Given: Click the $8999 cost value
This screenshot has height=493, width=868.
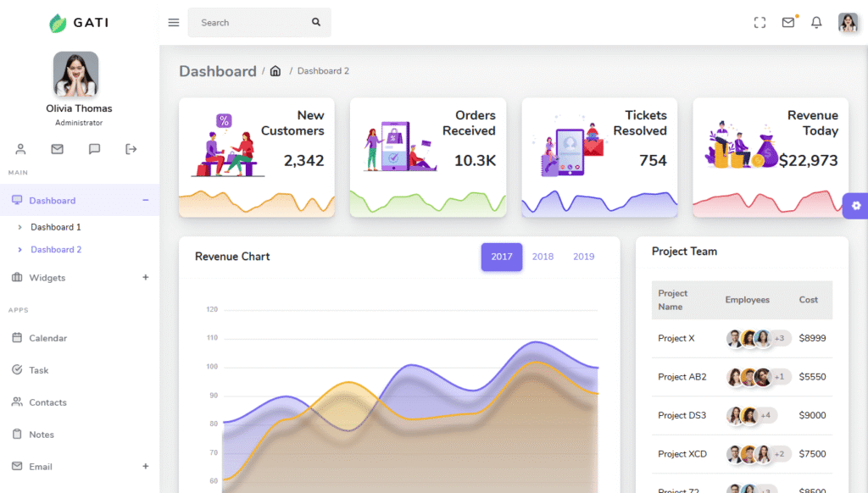Looking at the screenshot, I should pos(813,338).
